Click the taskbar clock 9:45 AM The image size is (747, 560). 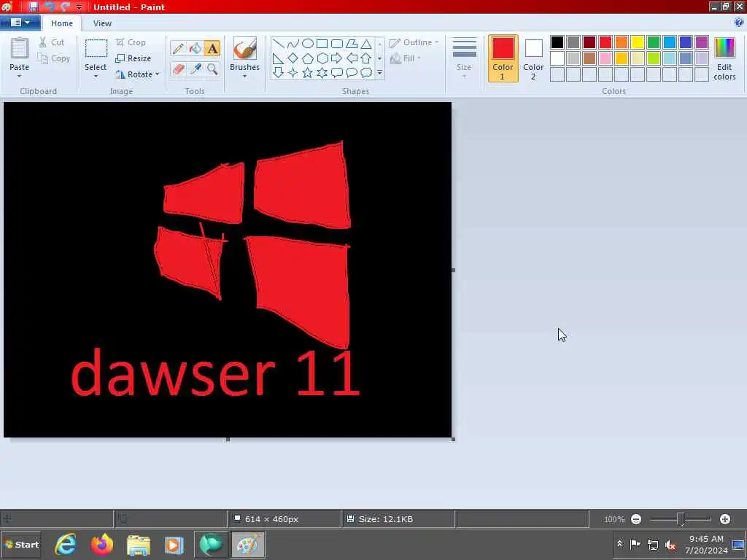[706, 539]
